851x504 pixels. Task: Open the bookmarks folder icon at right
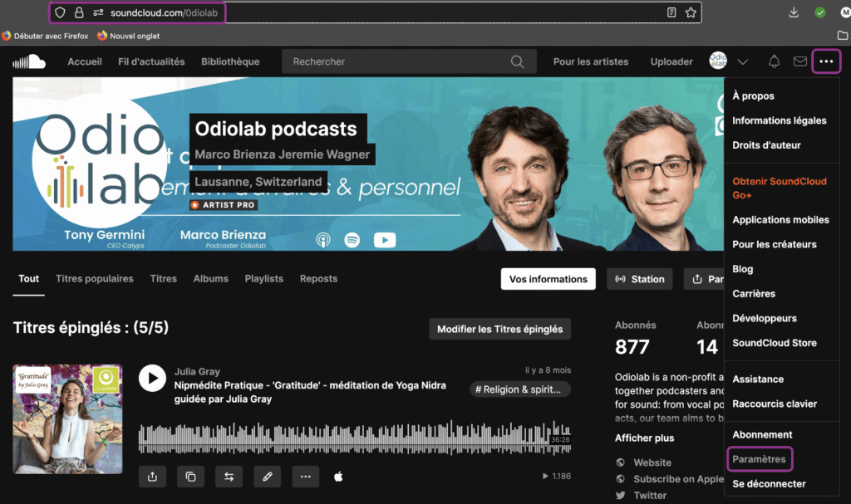843,36
